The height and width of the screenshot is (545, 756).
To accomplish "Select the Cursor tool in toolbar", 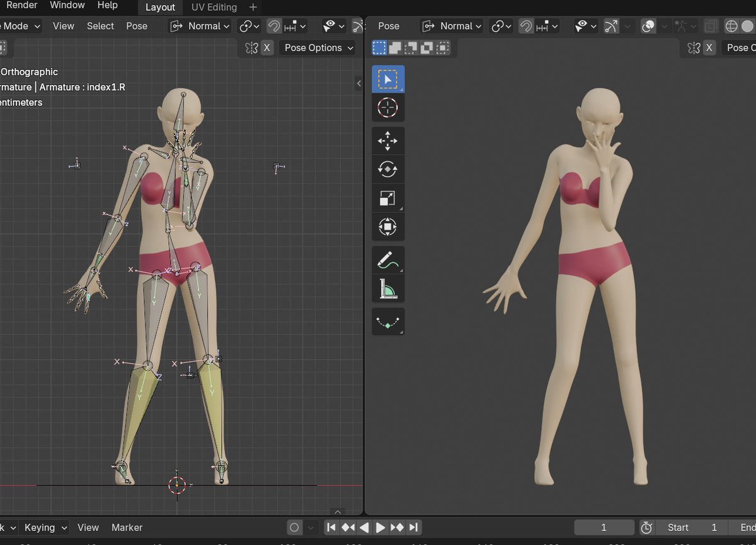I will click(387, 108).
